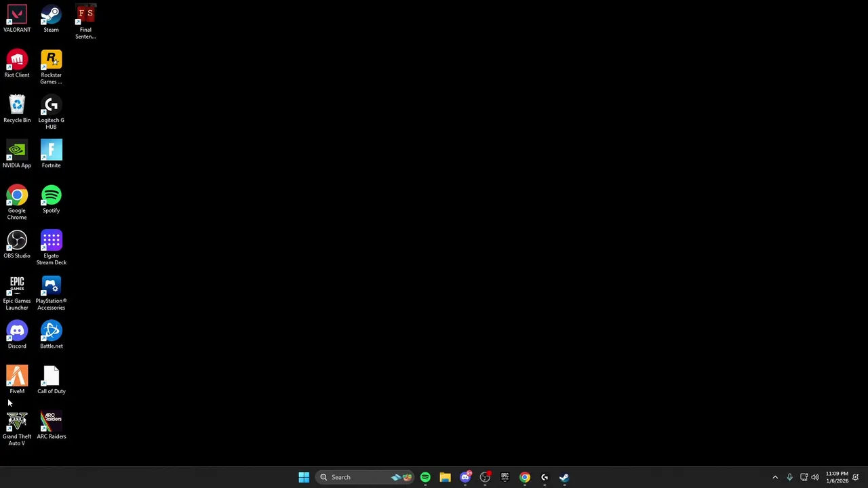Select the ARC Raiders desktop shortcut

click(x=51, y=426)
